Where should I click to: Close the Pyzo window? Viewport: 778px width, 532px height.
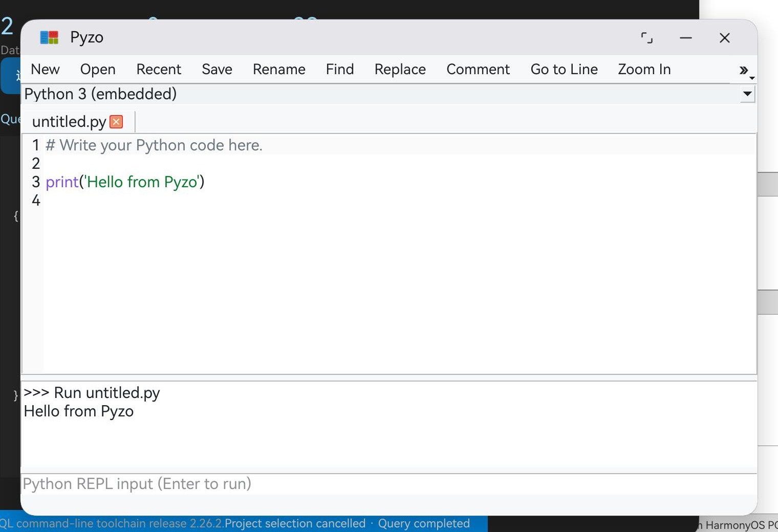click(725, 38)
